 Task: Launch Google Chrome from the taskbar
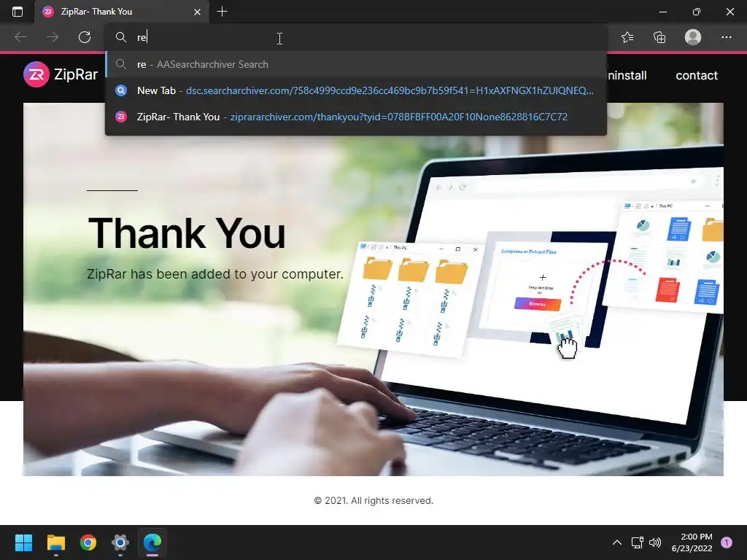(x=88, y=542)
